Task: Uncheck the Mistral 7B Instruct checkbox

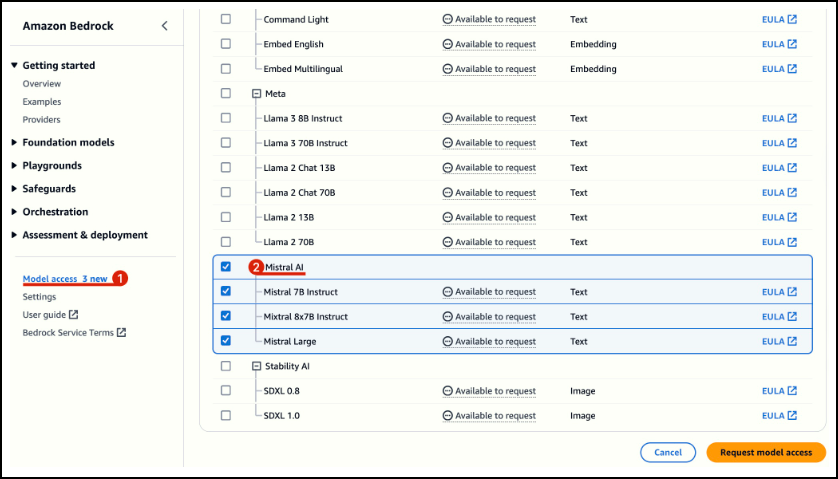Action: pyautogui.click(x=226, y=291)
